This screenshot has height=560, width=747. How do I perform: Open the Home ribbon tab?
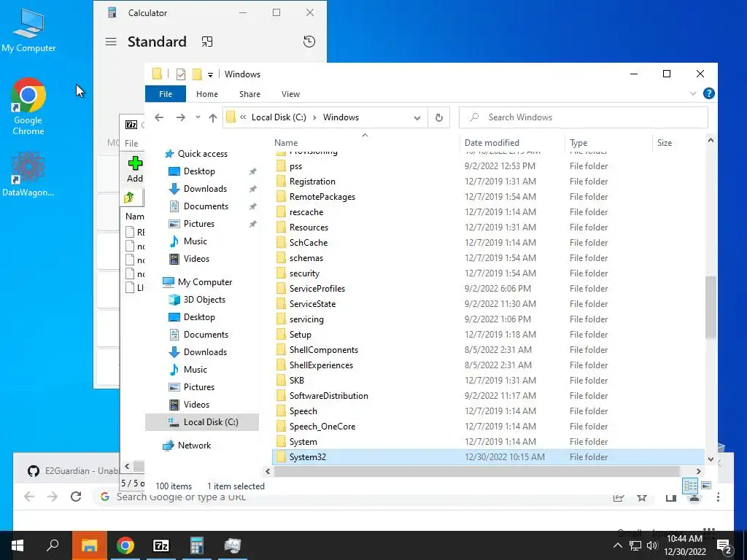(x=206, y=94)
